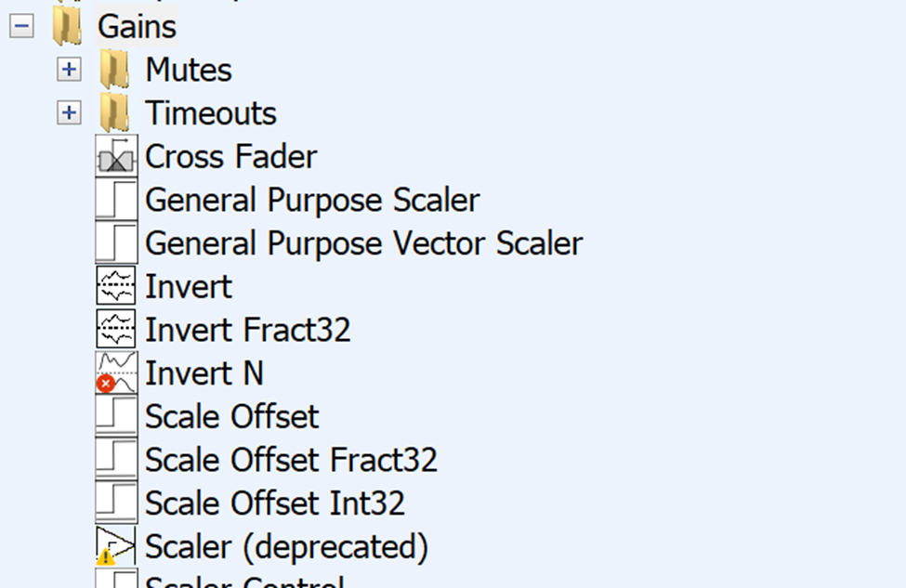The image size is (906, 588).
Task: Collapse the Gains folder
Action: pyautogui.click(x=22, y=26)
